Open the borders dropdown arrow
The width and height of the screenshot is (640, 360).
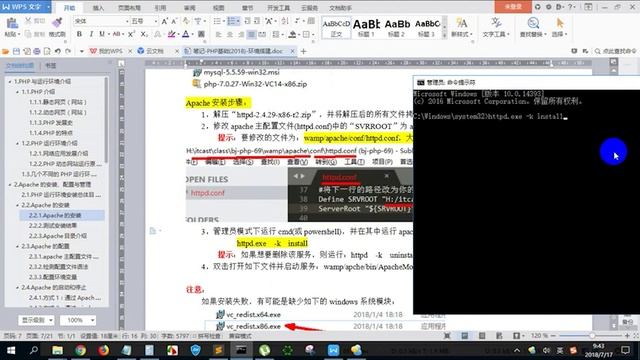tap(313, 35)
